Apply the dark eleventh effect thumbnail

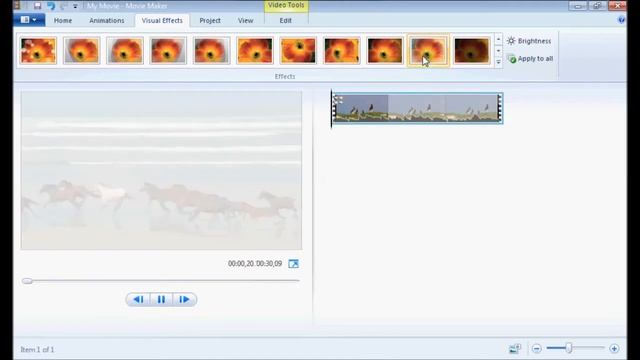point(471,50)
